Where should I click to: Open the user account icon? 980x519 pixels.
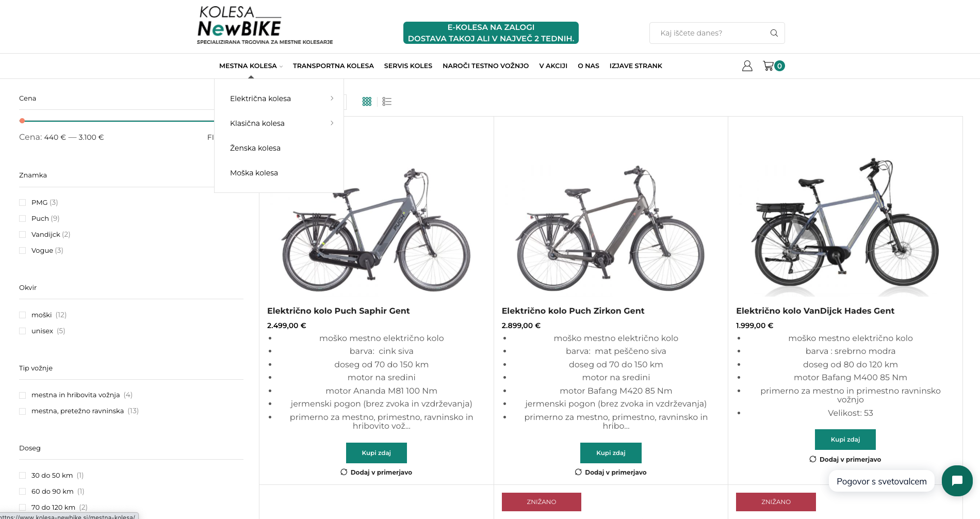click(x=747, y=66)
